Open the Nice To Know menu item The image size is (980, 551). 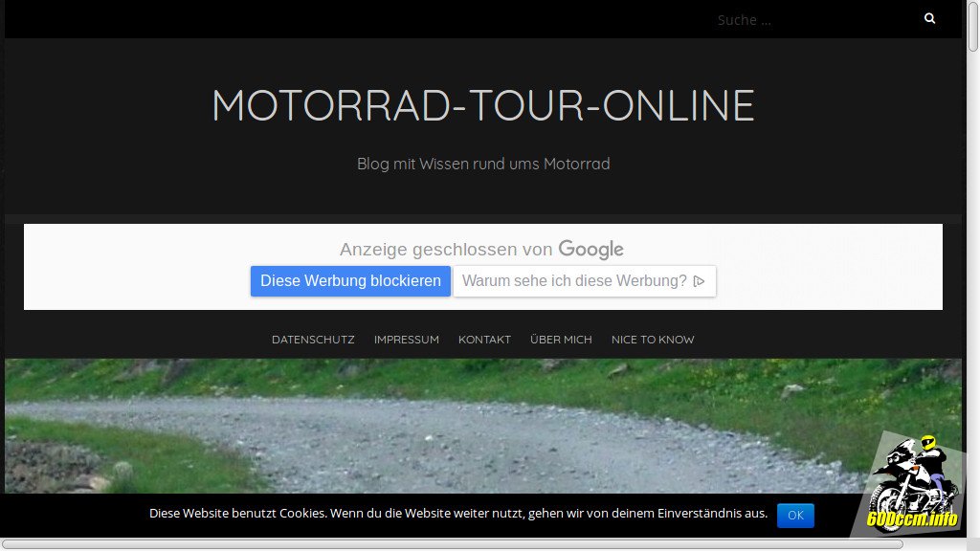pyautogui.click(x=653, y=340)
